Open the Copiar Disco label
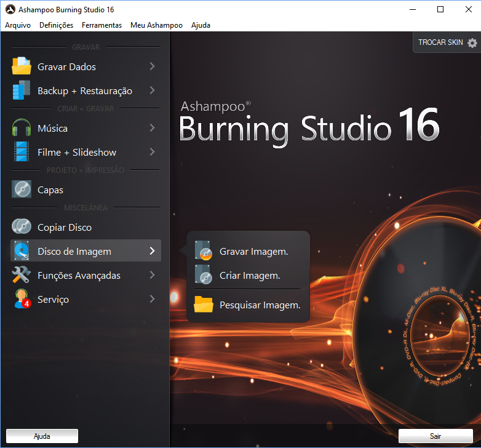The height and width of the screenshot is (448, 481). coord(65,227)
